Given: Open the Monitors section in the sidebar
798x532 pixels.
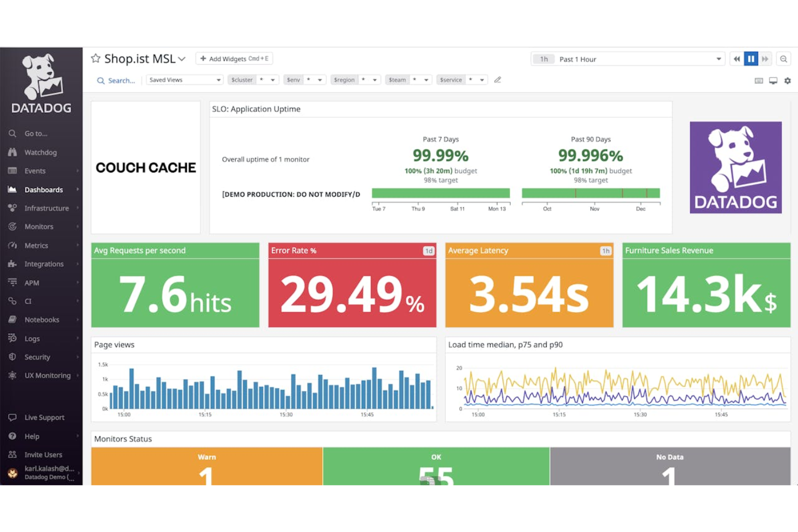Looking at the screenshot, I should click(x=39, y=226).
